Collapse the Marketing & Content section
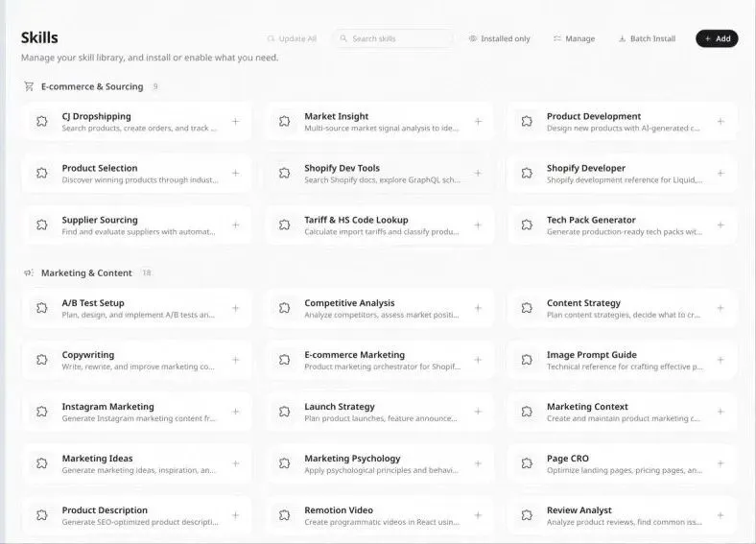 point(86,272)
